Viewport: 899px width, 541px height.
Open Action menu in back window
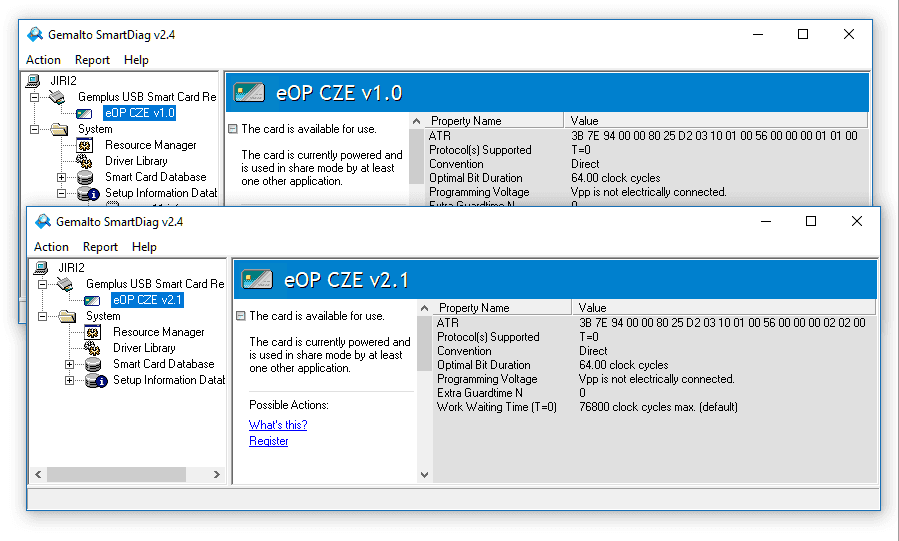(43, 60)
